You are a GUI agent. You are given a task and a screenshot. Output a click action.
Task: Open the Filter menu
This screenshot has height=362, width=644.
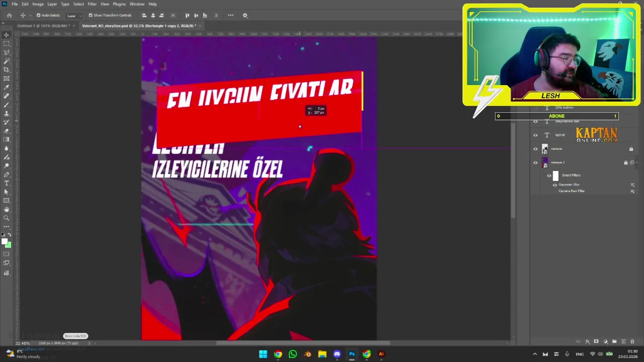(x=92, y=4)
